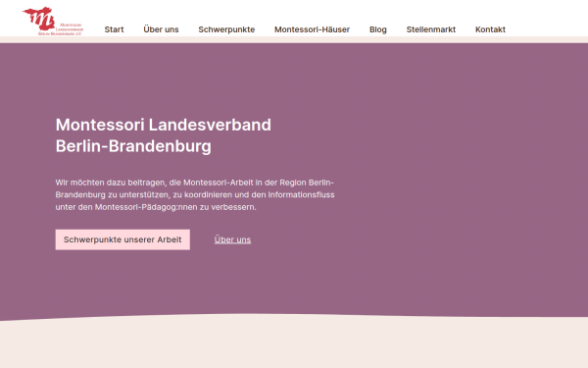Viewport: 588px width, 368px height.
Task: Open the Blog page
Action: (378, 29)
